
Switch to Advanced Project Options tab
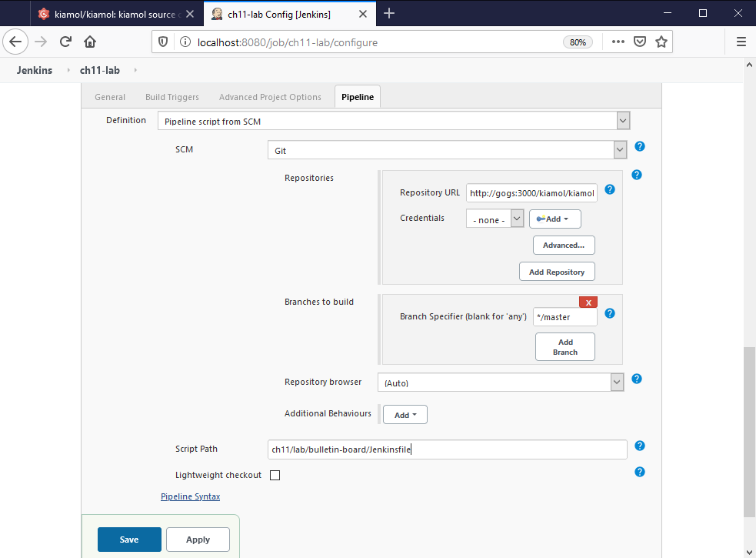click(x=270, y=97)
